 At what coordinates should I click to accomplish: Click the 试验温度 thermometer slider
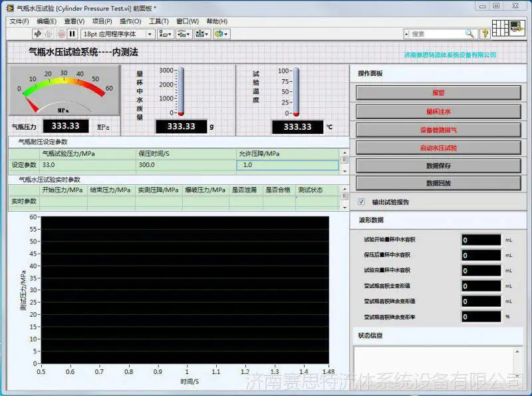point(296,92)
